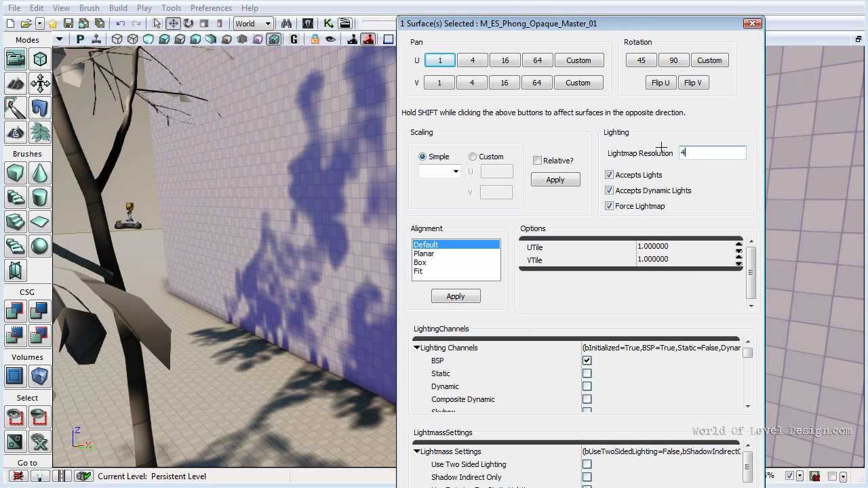Select the Simple scaling radio button
868x488 pixels.
pos(422,157)
